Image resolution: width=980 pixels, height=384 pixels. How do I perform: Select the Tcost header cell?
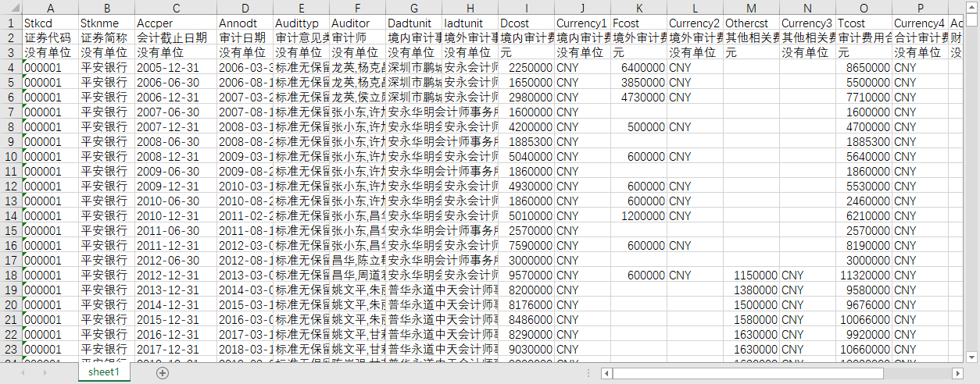864,23
